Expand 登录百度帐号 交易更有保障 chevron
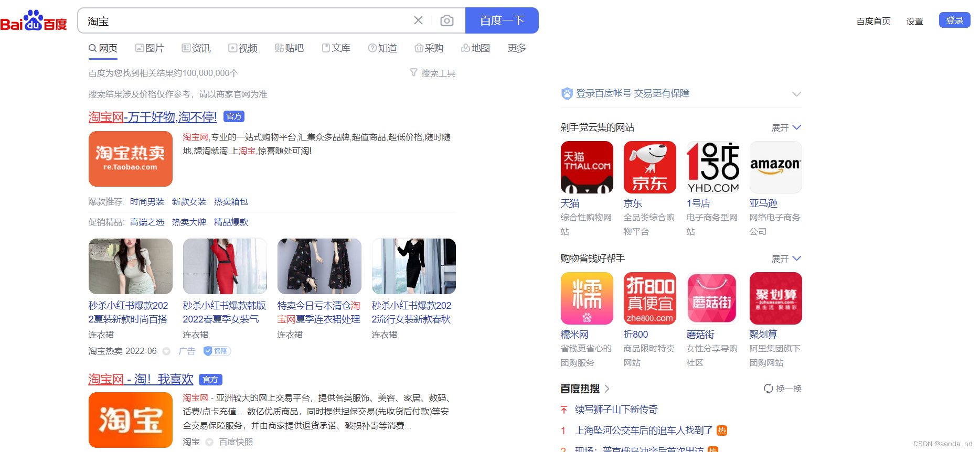Screen dimensions: 980x452 click(796, 94)
